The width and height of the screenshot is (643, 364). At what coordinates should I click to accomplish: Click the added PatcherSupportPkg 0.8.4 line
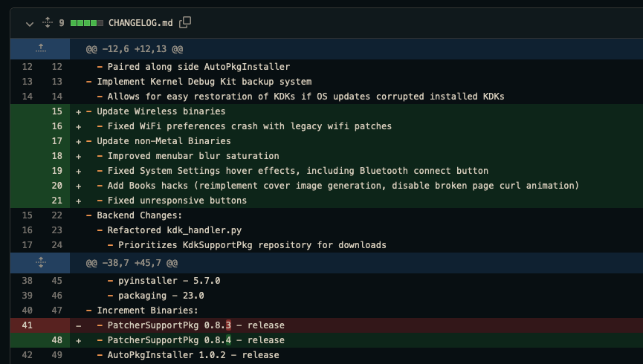[x=196, y=340]
